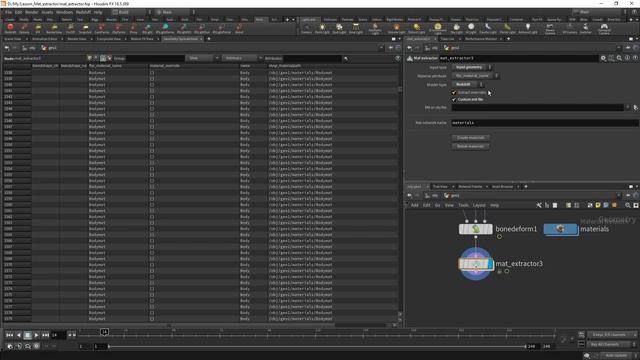This screenshot has width=640, height=360.
Task: Click the geo1 path icon in spreadsheet pane
Action: (44, 48)
